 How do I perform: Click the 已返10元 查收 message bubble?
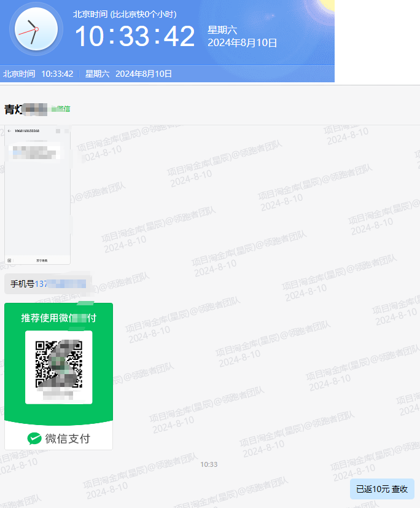click(381, 489)
